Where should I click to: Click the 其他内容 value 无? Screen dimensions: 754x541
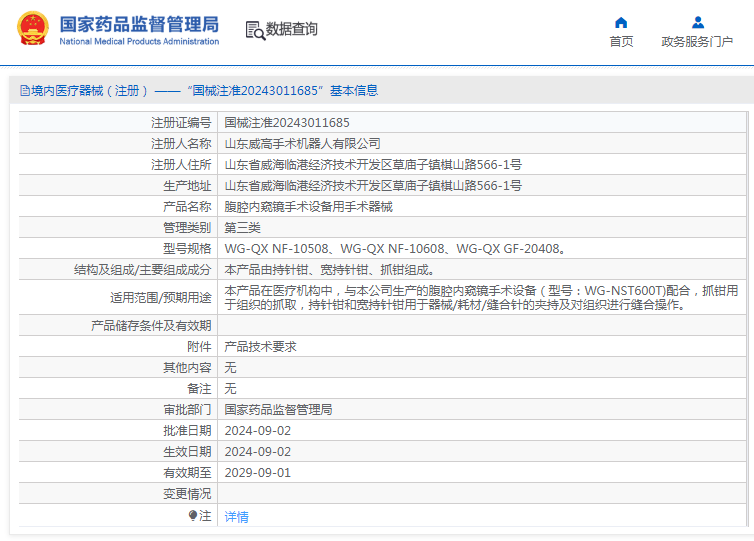point(230,368)
